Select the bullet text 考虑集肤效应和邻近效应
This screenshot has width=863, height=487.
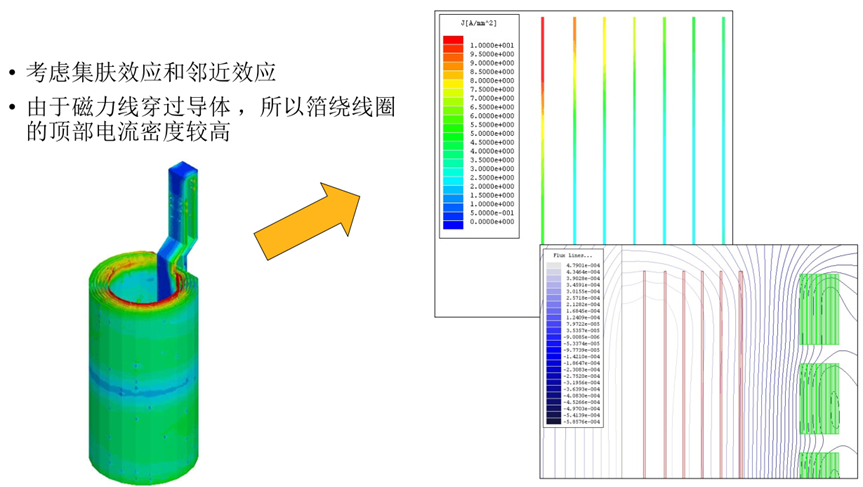point(151,72)
